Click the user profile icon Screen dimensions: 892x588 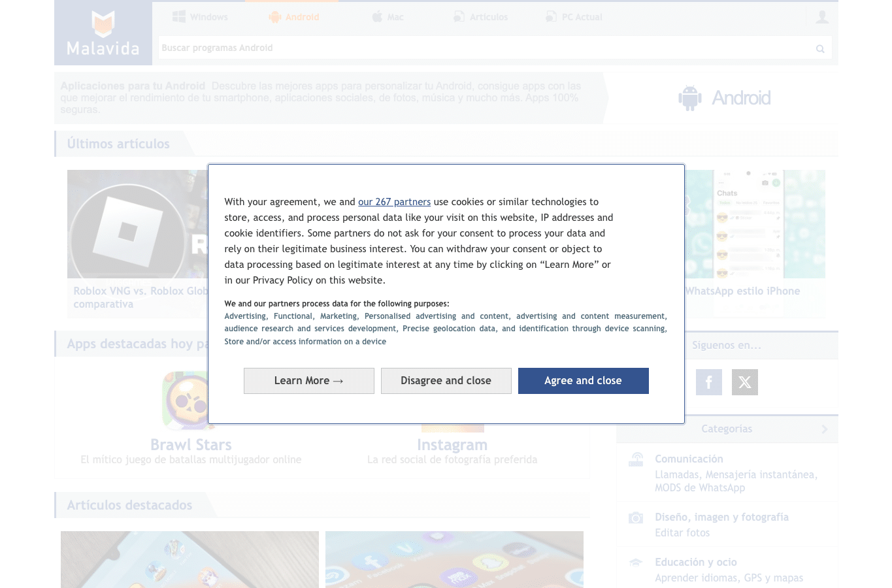click(822, 17)
